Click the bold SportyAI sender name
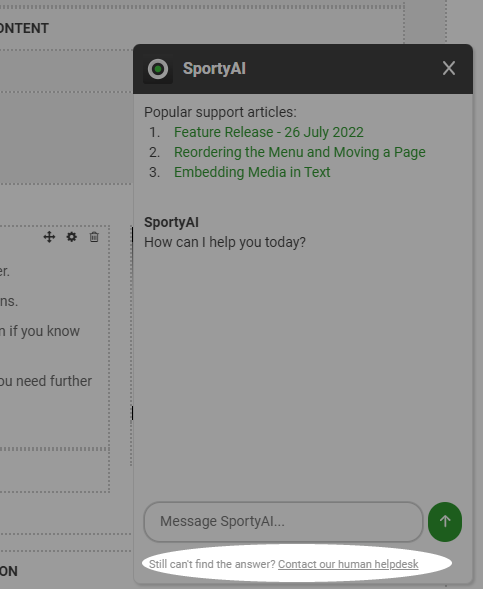 pyautogui.click(x=171, y=222)
